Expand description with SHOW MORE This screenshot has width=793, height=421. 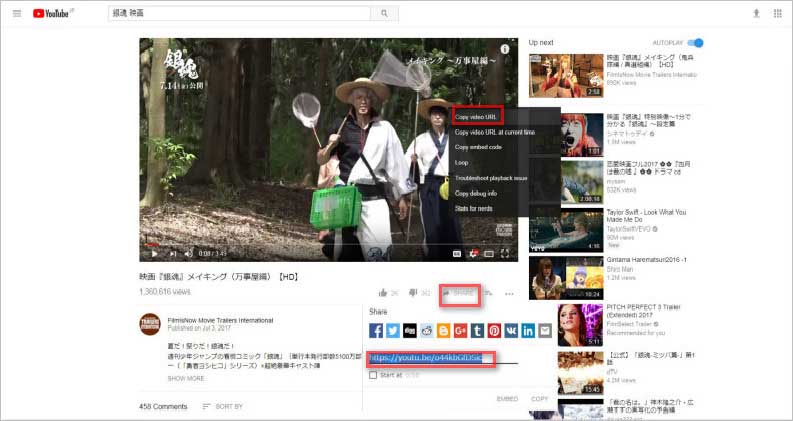[186, 378]
